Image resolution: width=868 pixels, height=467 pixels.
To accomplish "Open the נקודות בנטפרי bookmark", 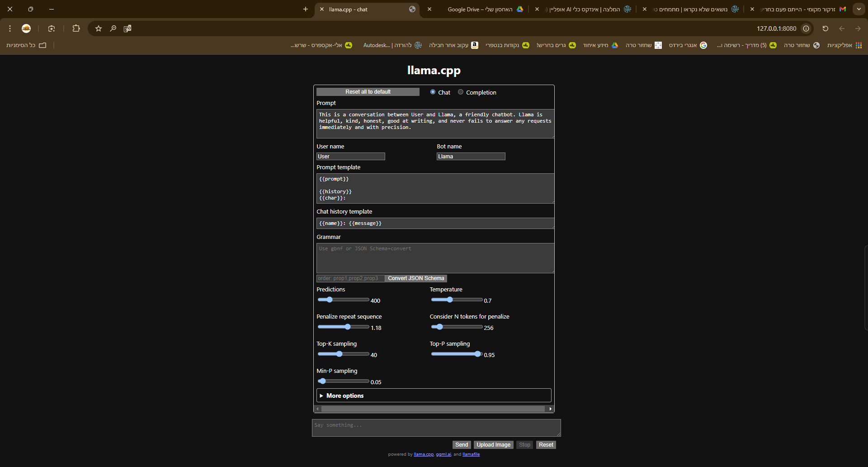I will pos(507,45).
